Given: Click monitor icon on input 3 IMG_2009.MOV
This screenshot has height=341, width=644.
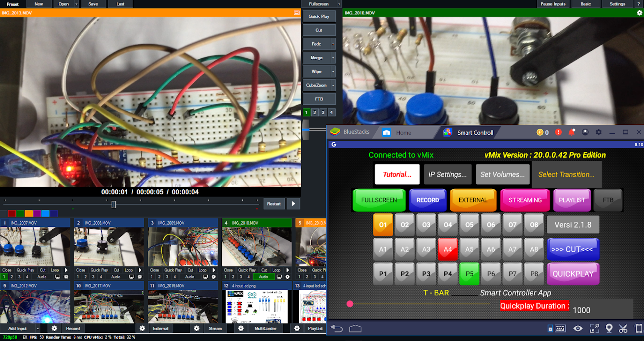Looking at the screenshot, I should 205,277.
